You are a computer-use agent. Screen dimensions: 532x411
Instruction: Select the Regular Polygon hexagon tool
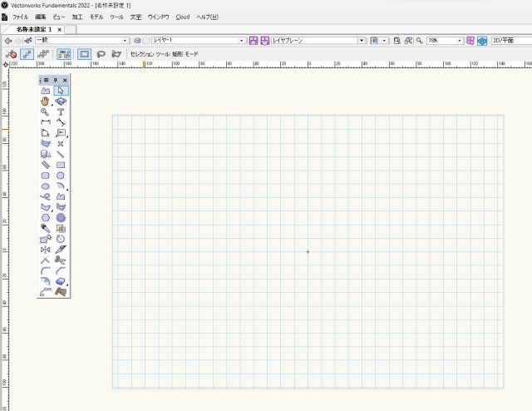click(x=45, y=218)
